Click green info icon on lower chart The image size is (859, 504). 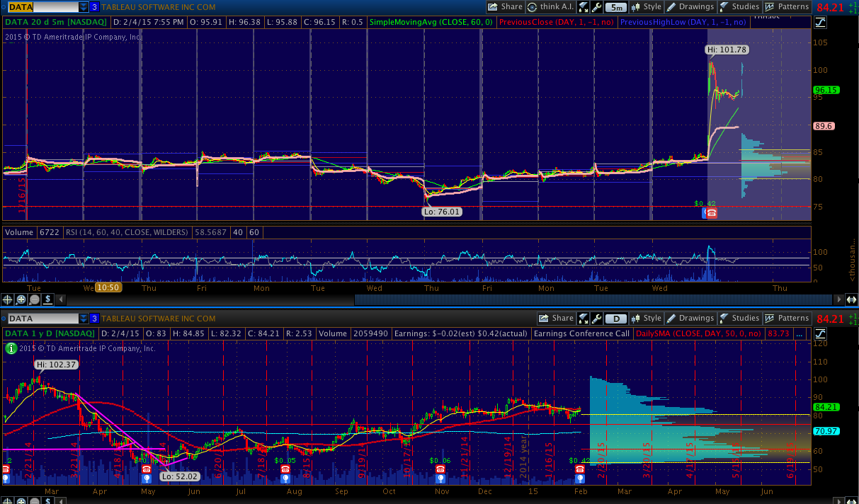click(x=11, y=348)
